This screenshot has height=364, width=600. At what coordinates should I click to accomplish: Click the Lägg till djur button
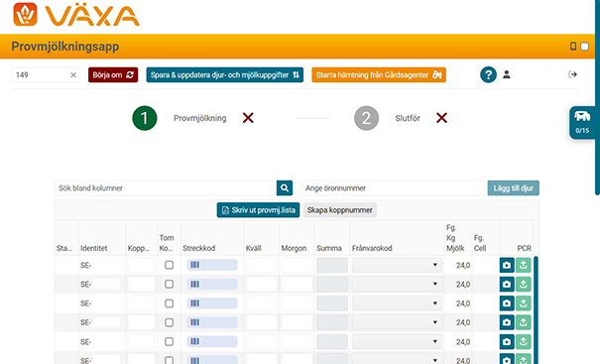tap(513, 187)
